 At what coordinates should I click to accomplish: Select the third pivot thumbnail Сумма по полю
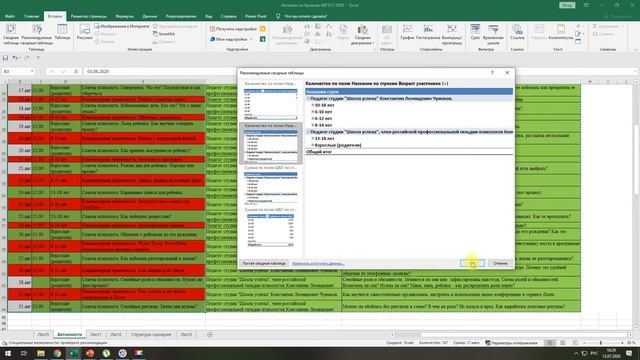[x=271, y=185]
